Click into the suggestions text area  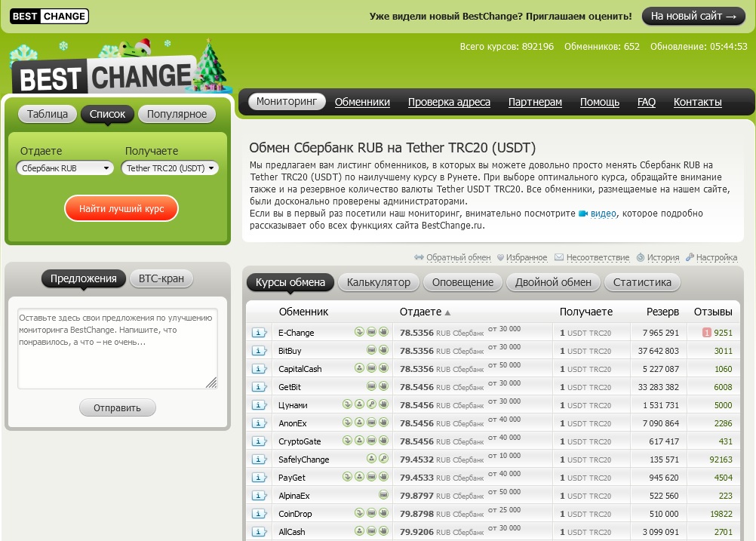pos(117,347)
